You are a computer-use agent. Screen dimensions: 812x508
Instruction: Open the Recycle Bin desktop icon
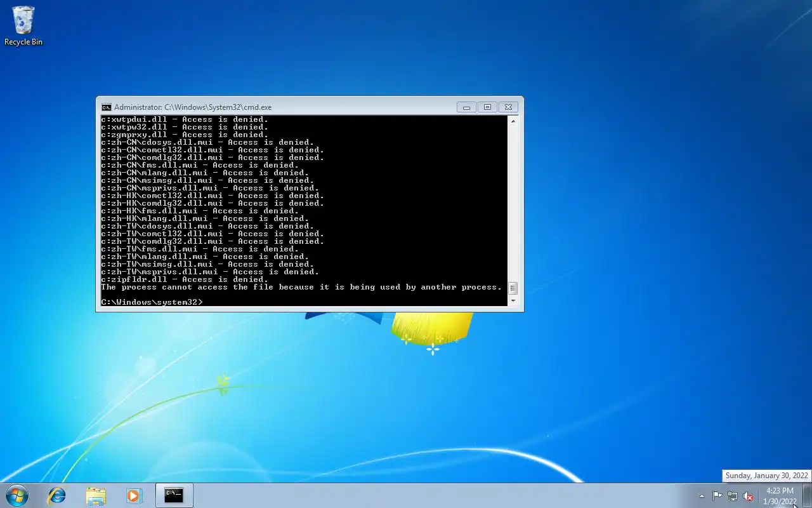[x=23, y=25]
